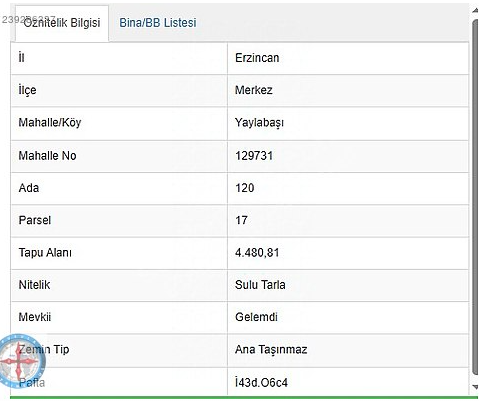Select the Öznitelik Bilgisi tab
The height and width of the screenshot is (401, 479).
(x=62, y=23)
